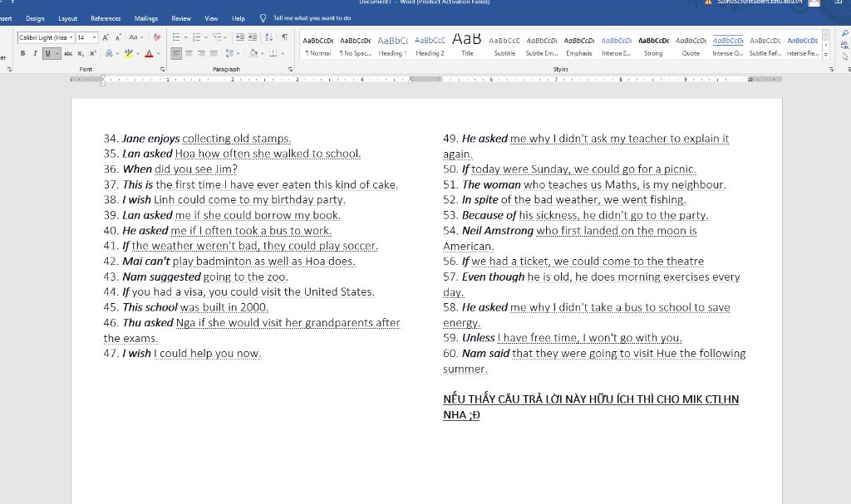Open the Layout tab
Screen dimensions: 851x504
pos(68,18)
